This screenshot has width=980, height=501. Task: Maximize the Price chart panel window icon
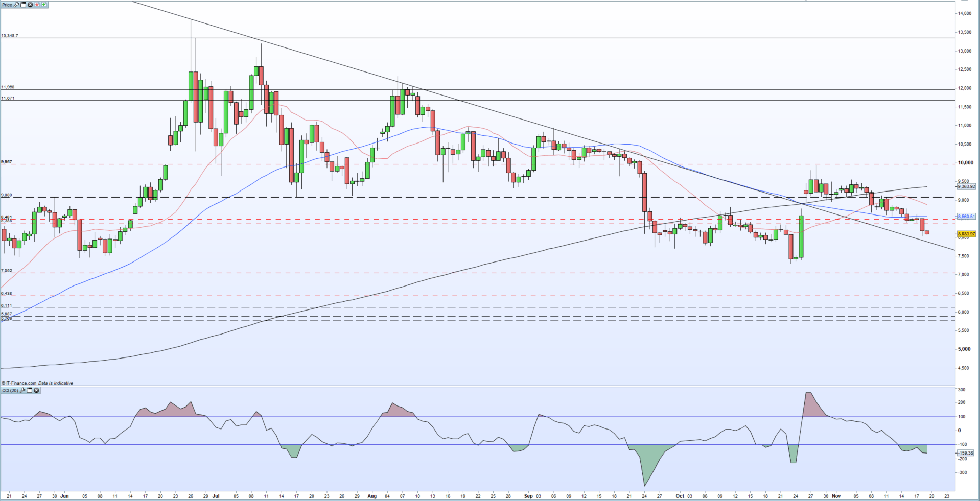pyautogui.click(x=23, y=5)
